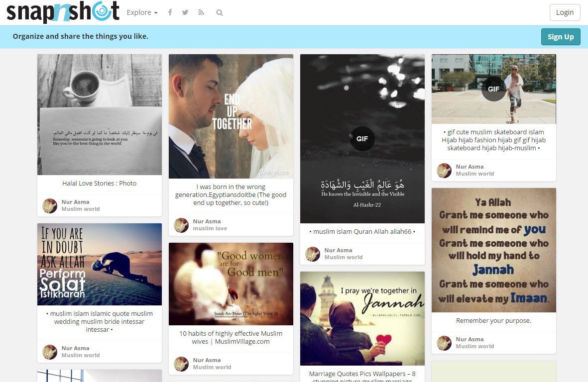
Task: Click the "I pray we're together in Jannah" image
Action: click(x=362, y=318)
